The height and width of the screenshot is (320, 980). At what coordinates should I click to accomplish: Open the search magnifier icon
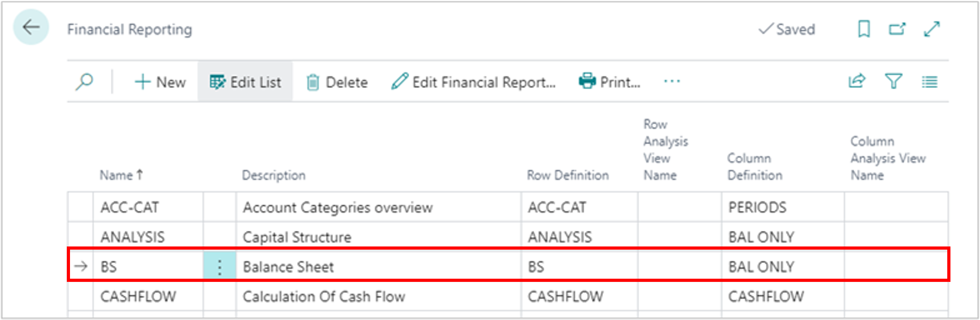point(85,82)
